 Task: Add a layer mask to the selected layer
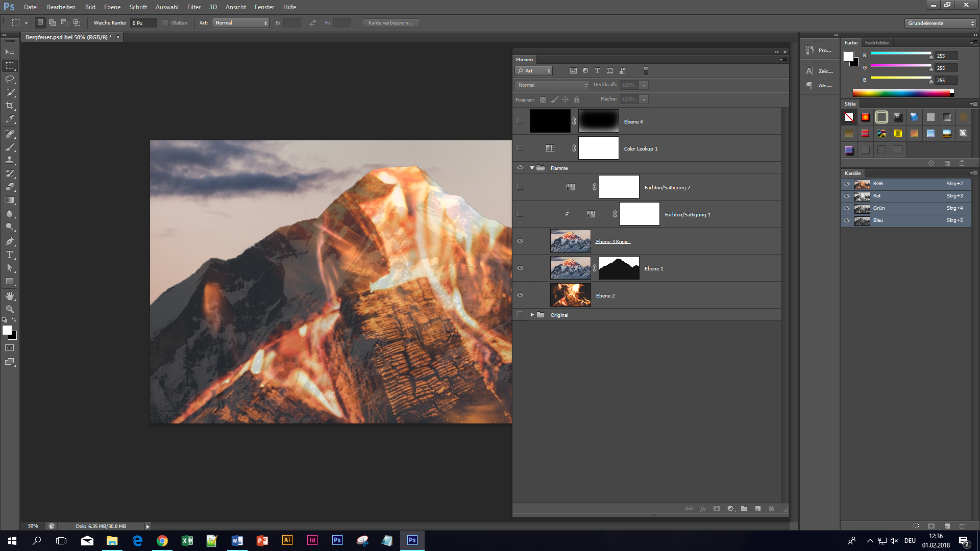[x=717, y=509]
